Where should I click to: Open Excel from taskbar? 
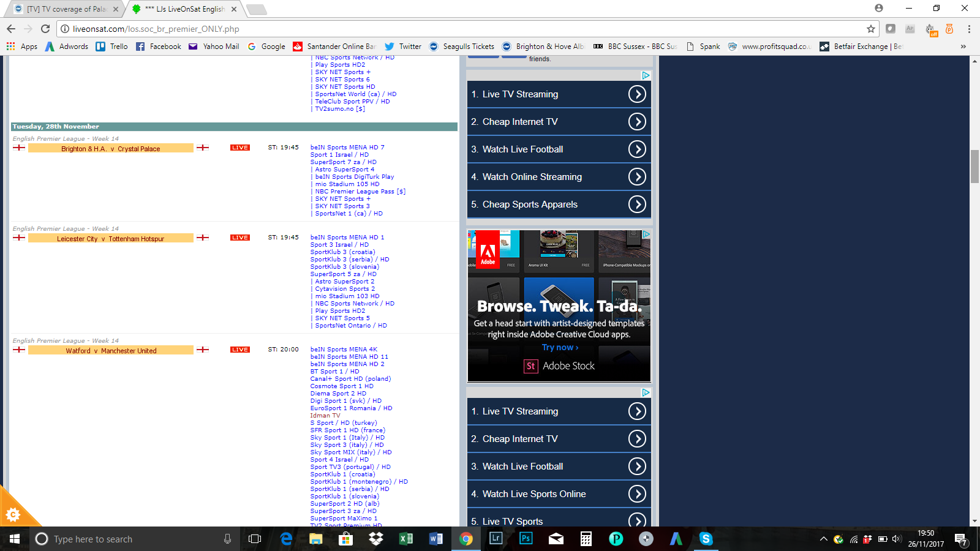click(405, 539)
